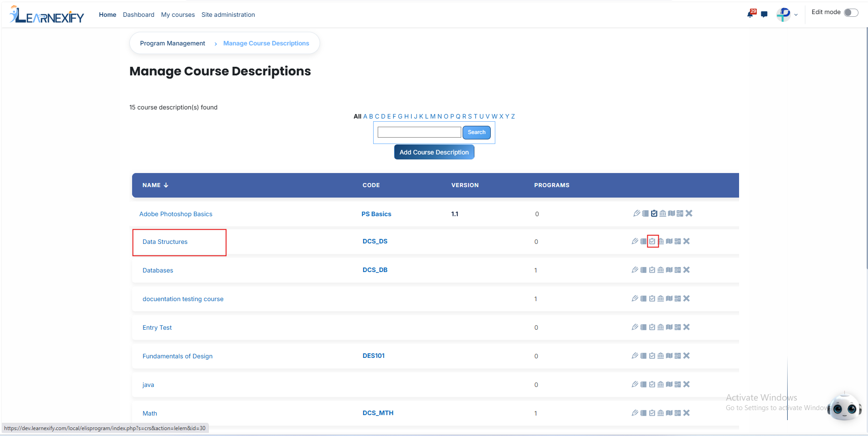
Task: Click the clipboard check icon in Math row
Action: (652, 413)
